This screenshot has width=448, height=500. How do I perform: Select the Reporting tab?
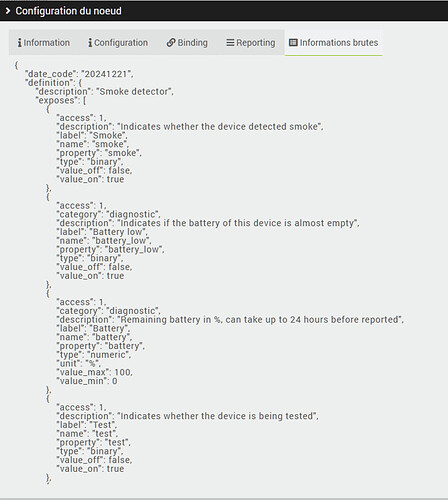pyautogui.click(x=251, y=43)
